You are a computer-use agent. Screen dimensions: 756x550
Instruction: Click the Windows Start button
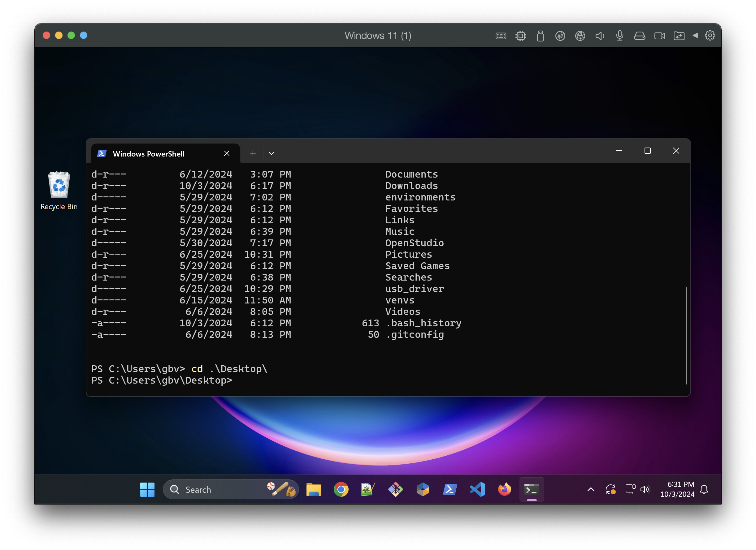pos(147,489)
